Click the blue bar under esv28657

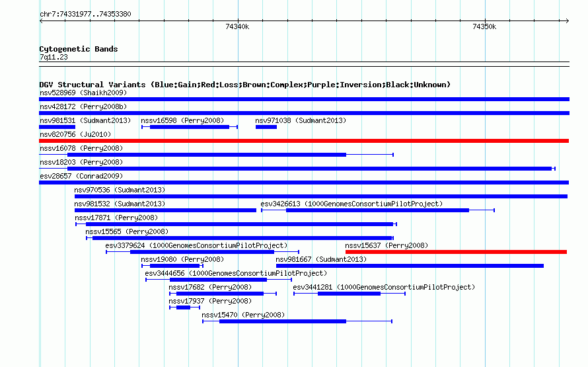pos(304,183)
